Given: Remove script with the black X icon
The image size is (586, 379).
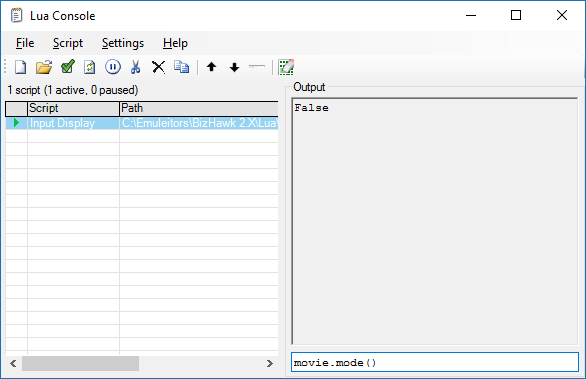Looking at the screenshot, I should [158, 67].
